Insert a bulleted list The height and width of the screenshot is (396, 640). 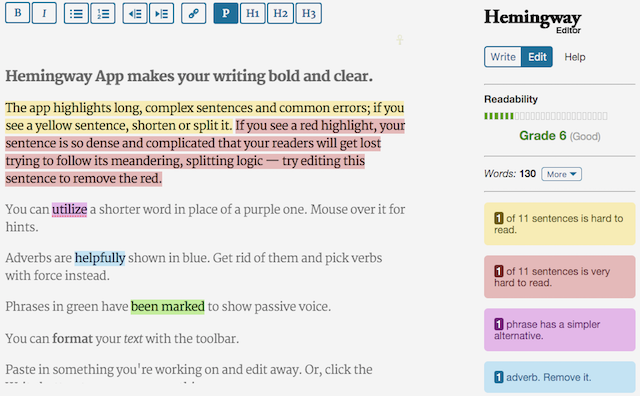pos(76,13)
